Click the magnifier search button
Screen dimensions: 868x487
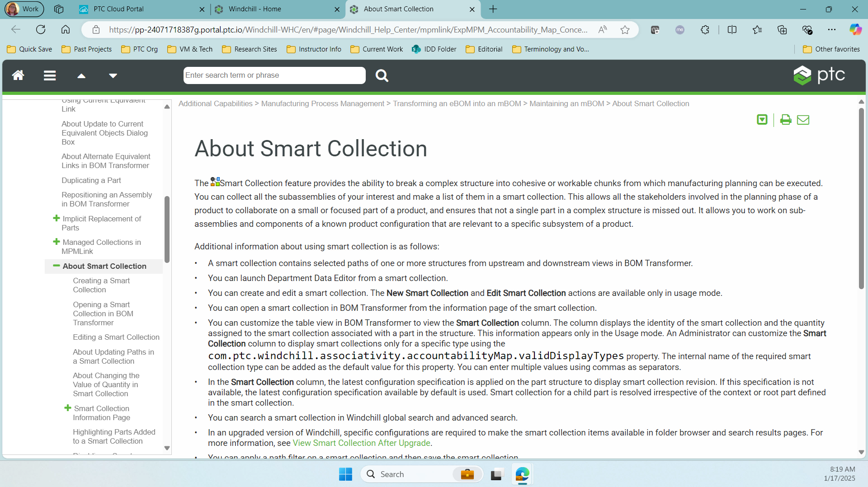382,75
